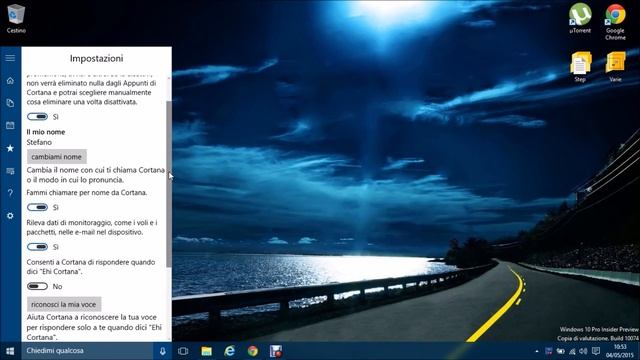Enable the 'Ehi Cortana' toggle
The height and width of the screenshot is (360, 640).
[x=38, y=286]
